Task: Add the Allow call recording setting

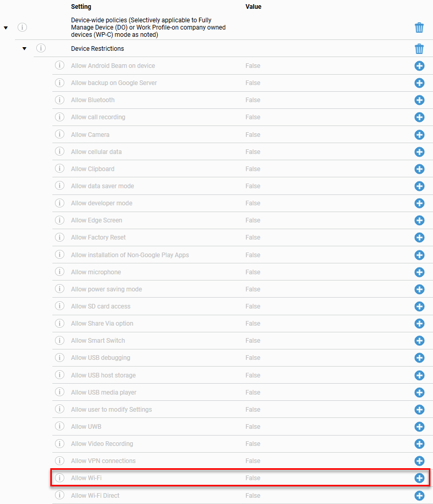Action: pos(419,117)
